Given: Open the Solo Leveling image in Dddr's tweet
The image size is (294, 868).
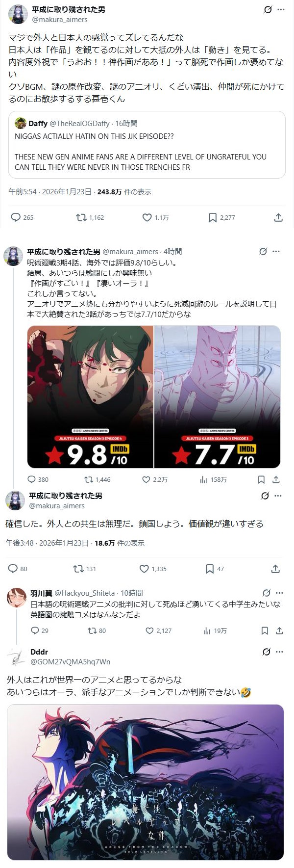Looking at the screenshot, I should [x=146, y=782].
